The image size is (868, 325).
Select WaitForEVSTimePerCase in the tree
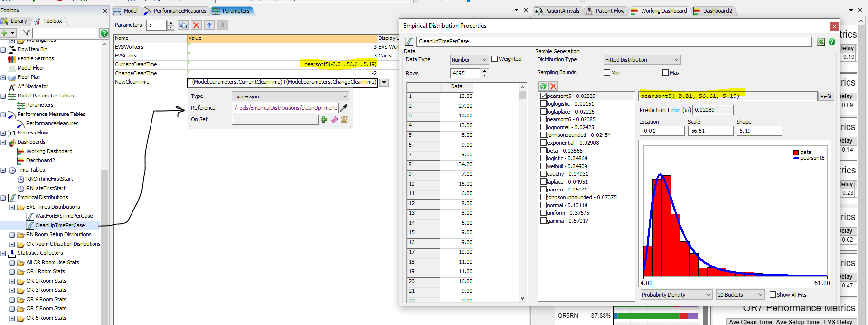tap(63, 216)
